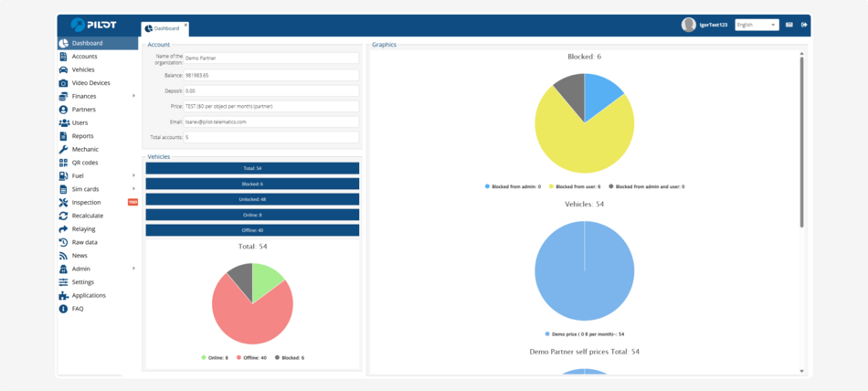Screen dimensions: 868x391
Task: Click the News feed icon
Action: 63,256
